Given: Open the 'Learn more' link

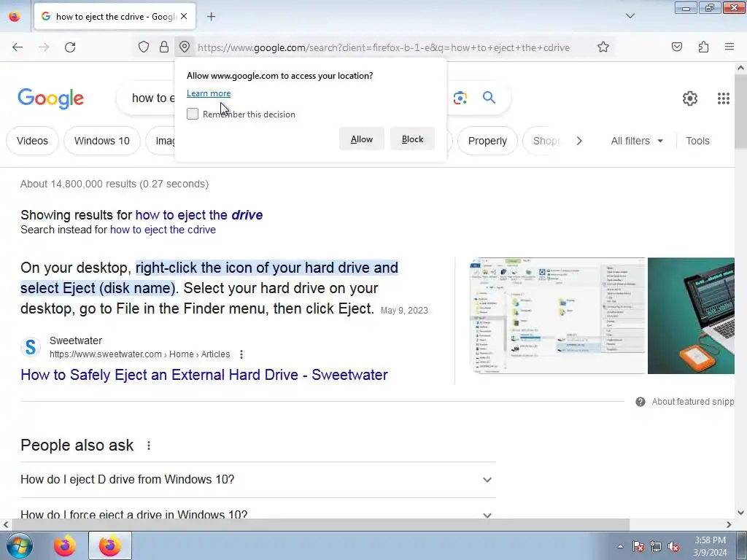Looking at the screenshot, I should tap(209, 93).
